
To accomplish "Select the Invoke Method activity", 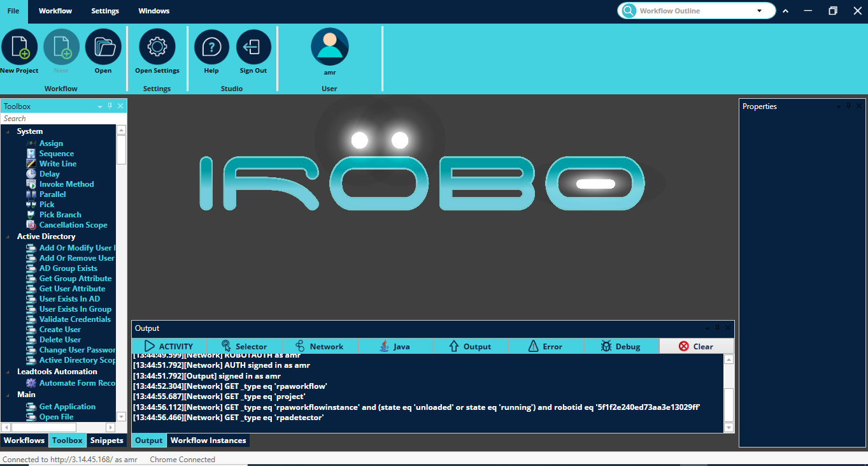I will click(x=66, y=184).
